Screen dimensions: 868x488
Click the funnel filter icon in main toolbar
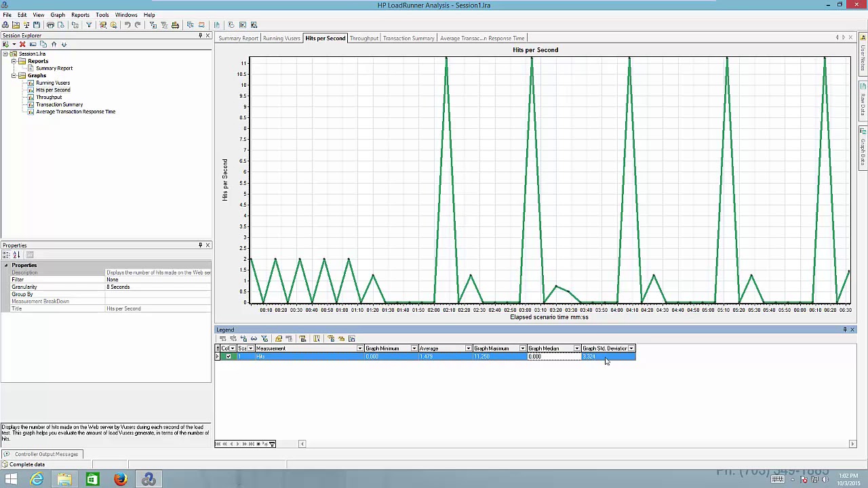(89, 25)
